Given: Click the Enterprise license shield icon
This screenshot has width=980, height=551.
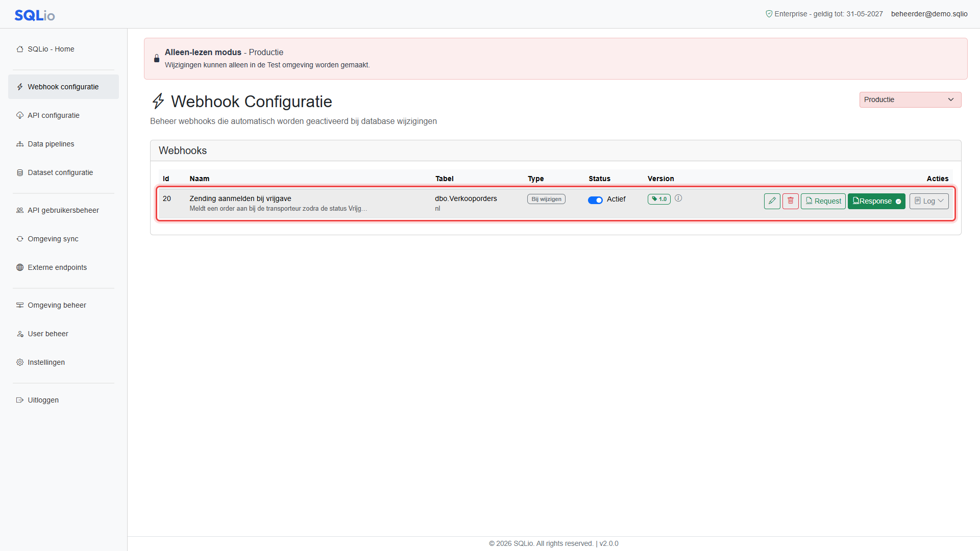Looking at the screenshot, I should [769, 14].
